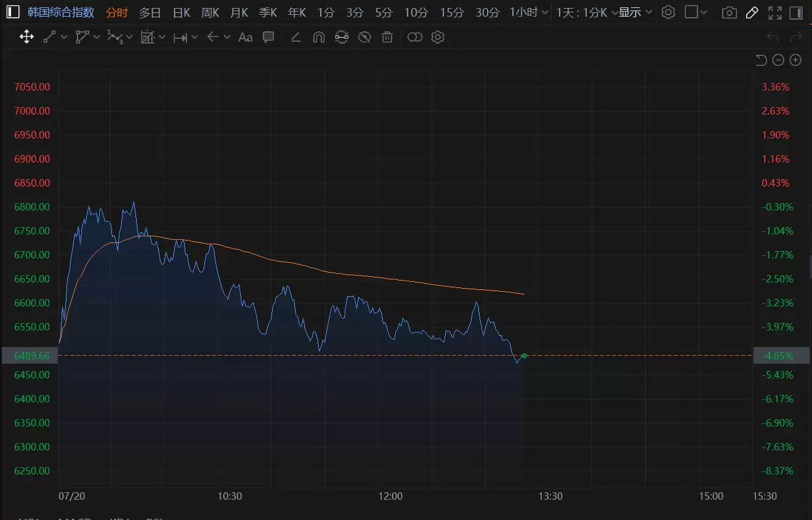Toggle the magnet snap mode
Screen dimensions: 812x520
coord(318,37)
